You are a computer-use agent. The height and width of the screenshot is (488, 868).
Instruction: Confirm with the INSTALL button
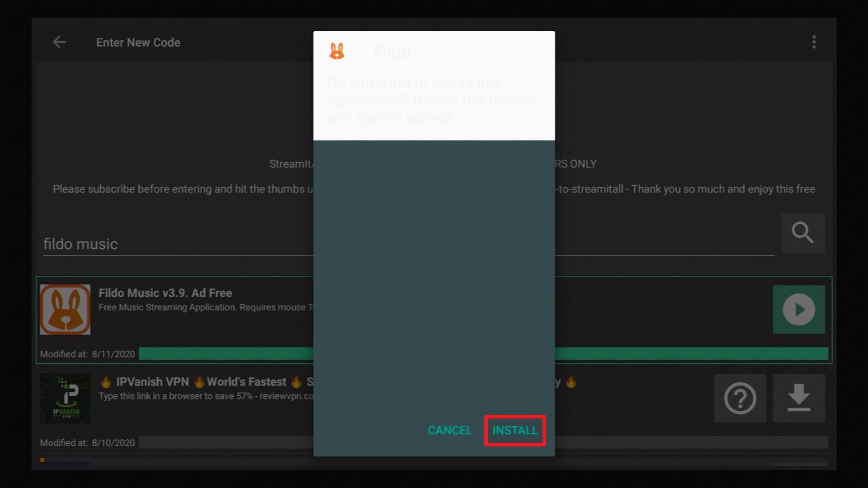[x=515, y=431]
